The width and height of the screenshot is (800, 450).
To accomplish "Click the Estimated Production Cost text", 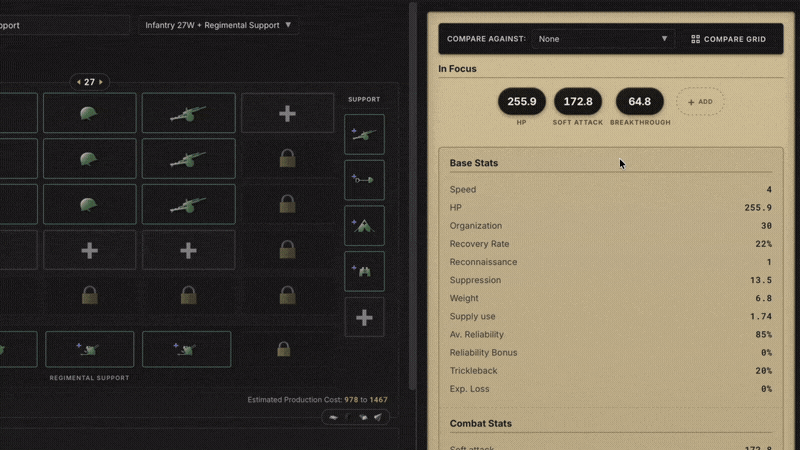I will [x=317, y=399].
